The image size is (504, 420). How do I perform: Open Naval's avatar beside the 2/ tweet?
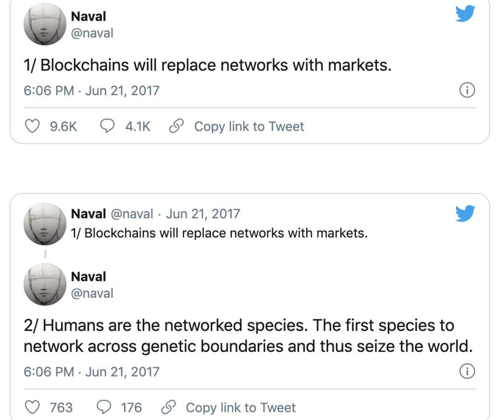click(x=45, y=284)
